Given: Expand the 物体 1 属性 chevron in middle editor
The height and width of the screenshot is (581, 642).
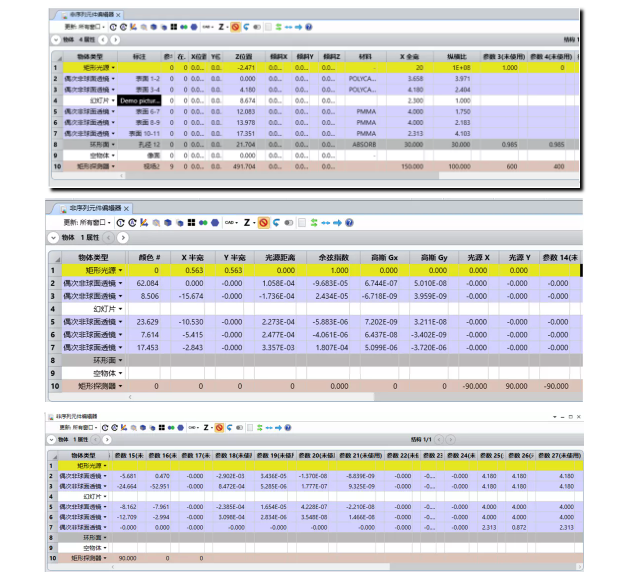Looking at the screenshot, I should (x=53, y=238).
